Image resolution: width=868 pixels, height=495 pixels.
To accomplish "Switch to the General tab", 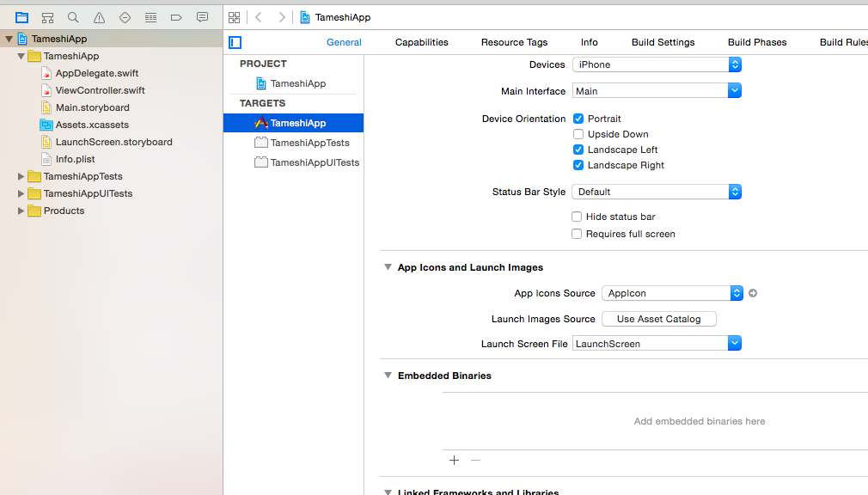I will pyautogui.click(x=344, y=42).
